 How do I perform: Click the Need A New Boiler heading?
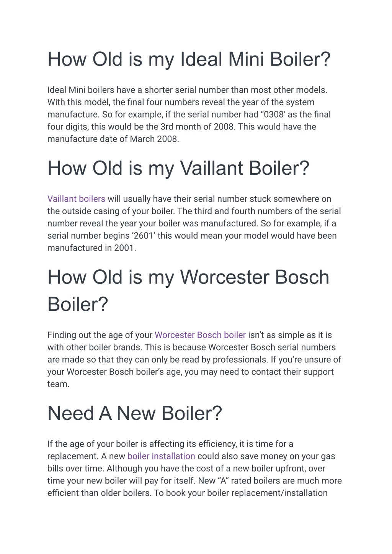click(135, 413)
